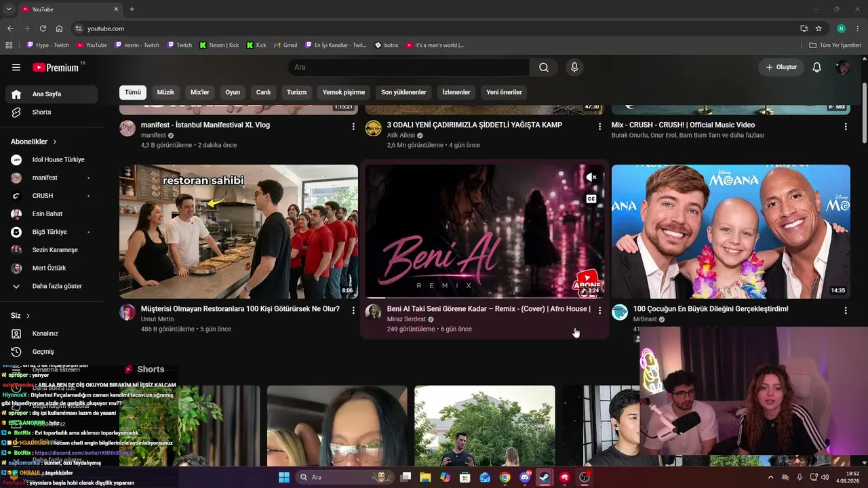
Task: Open the Umut Metin channel avatar
Action: point(127,312)
